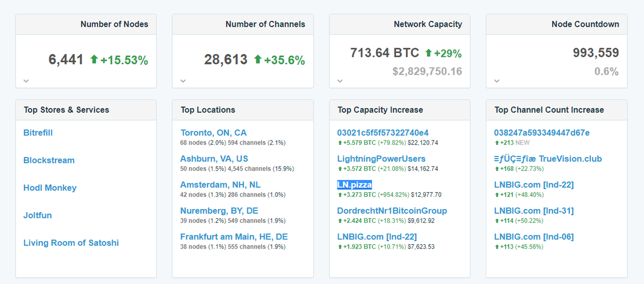Click the green up arrow beside +35.6%
Viewport: 644px width, 284px height.
[x=258, y=59]
